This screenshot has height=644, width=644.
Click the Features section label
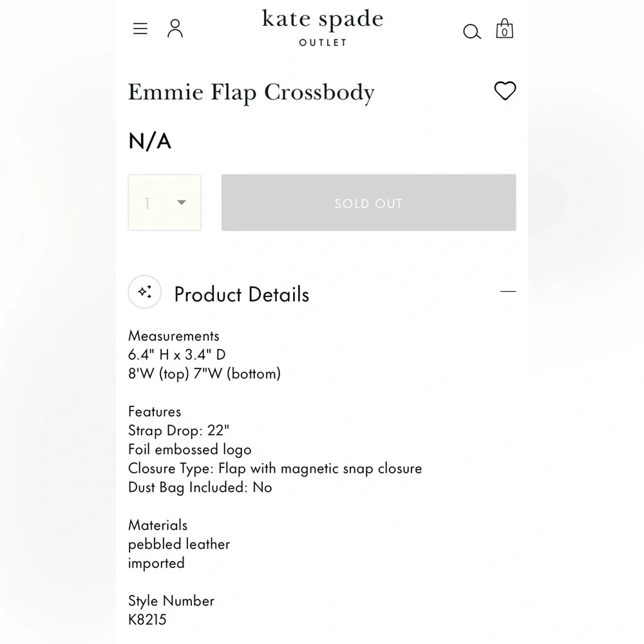click(x=155, y=412)
